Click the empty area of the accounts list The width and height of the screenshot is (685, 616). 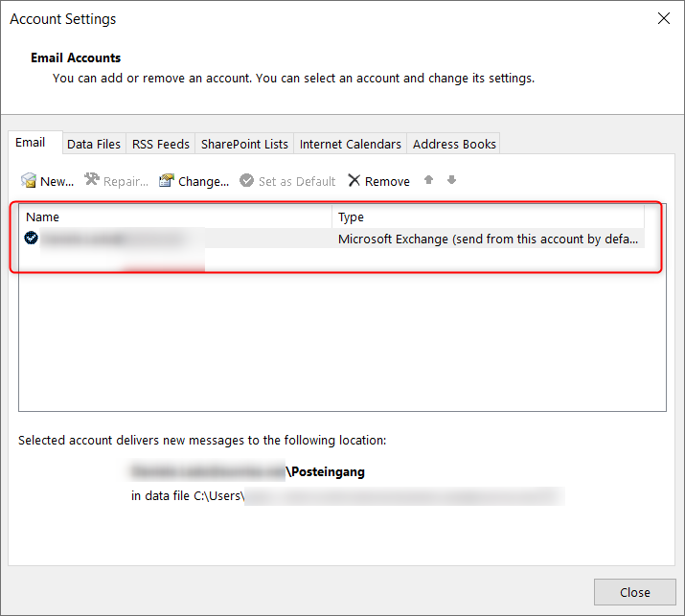[x=342, y=345]
